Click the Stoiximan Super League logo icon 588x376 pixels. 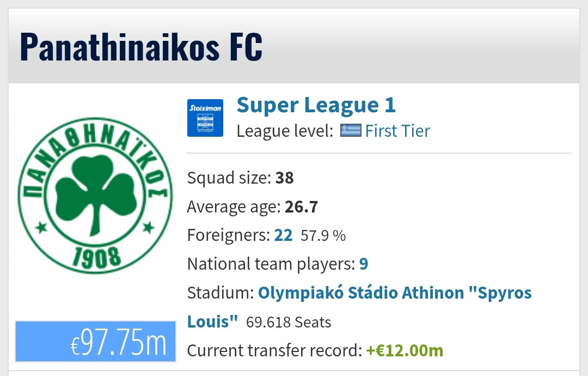click(205, 118)
